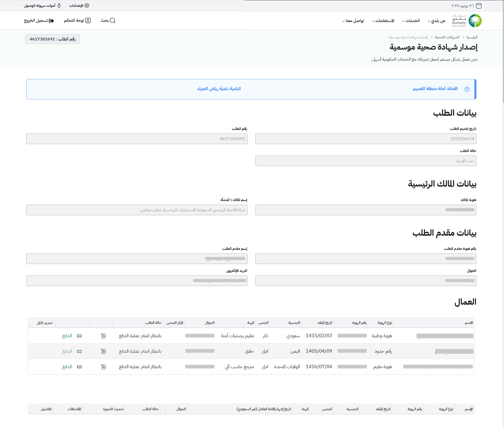
Task: Click the 'تحديد الكل' select all header
Action: pos(45,323)
